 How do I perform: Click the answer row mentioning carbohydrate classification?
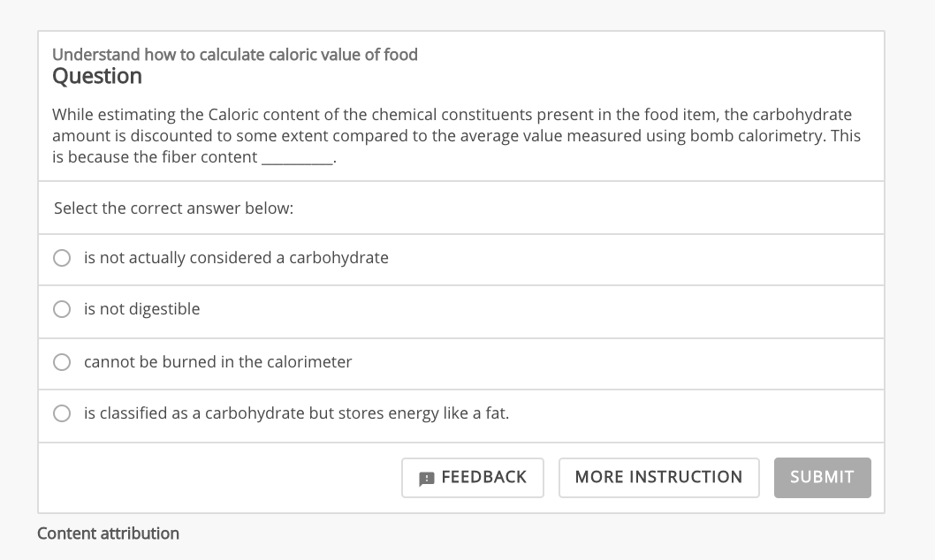(x=295, y=412)
